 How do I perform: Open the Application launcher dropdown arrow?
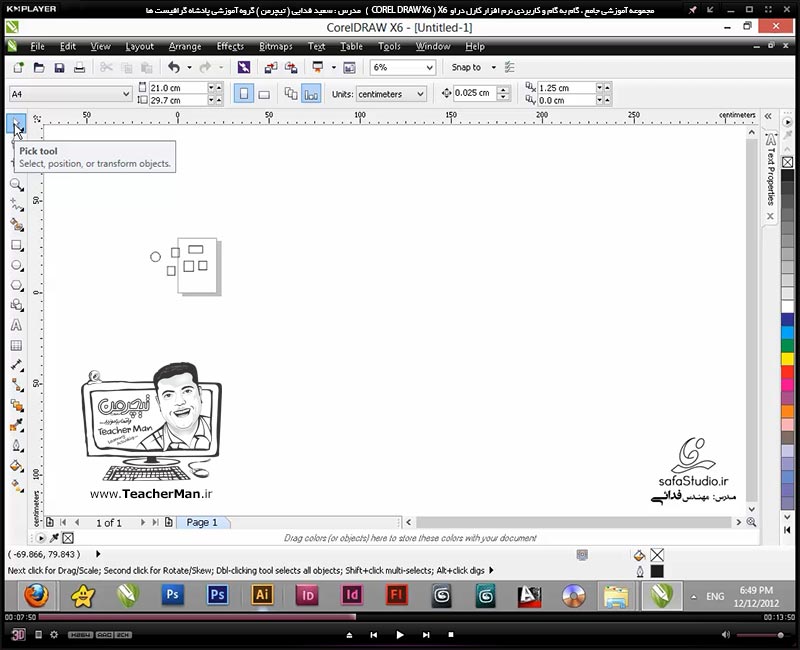[334, 67]
